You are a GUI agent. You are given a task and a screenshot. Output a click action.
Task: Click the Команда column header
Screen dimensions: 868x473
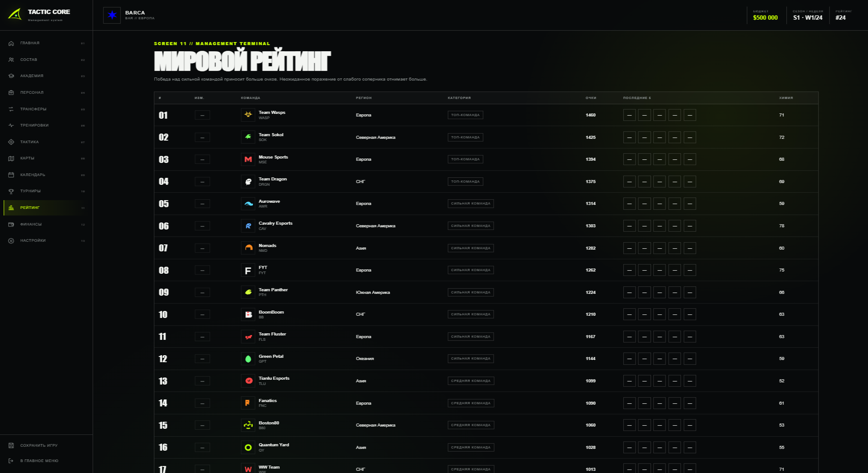[x=251, y=98]
